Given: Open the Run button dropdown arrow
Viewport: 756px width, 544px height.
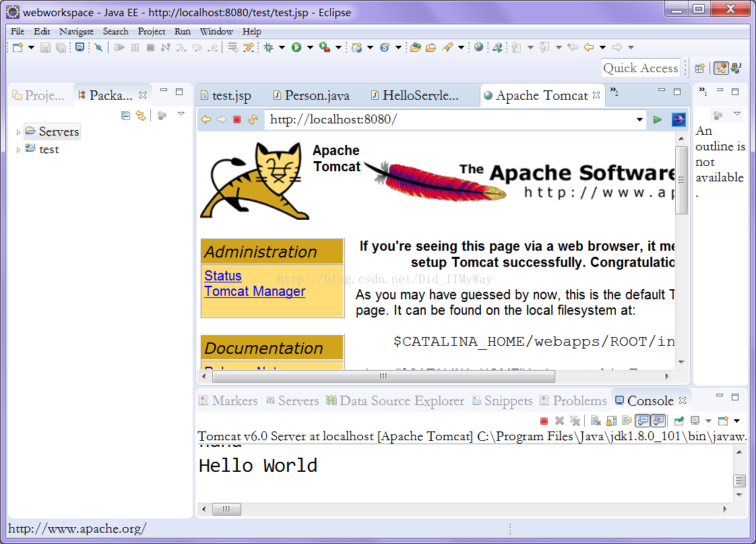Looking at the screenshot, I should (310, 47).
